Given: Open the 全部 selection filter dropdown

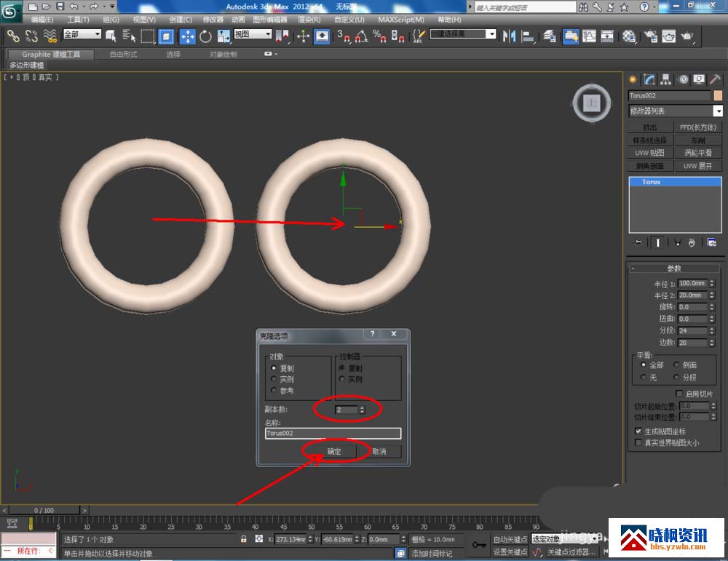Looking at the screenshot, I should (82, 34).
